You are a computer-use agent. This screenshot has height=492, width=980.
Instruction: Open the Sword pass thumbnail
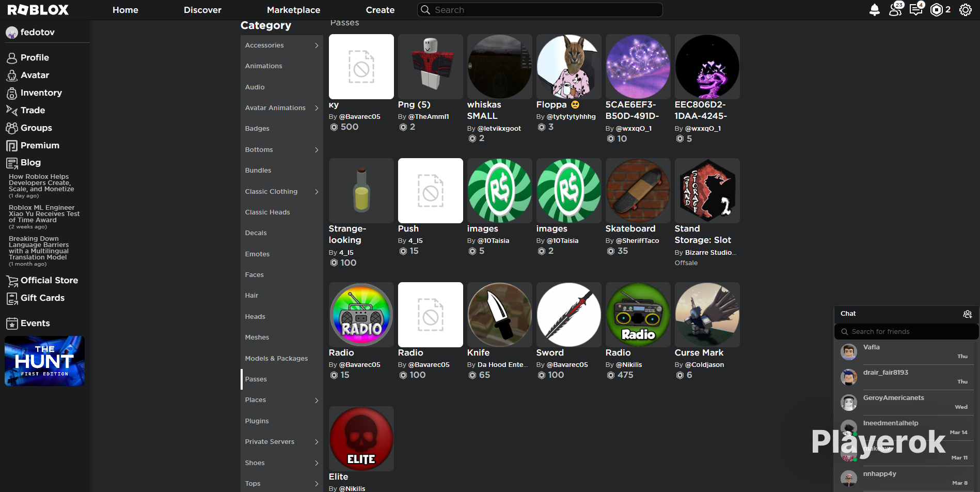569,315
